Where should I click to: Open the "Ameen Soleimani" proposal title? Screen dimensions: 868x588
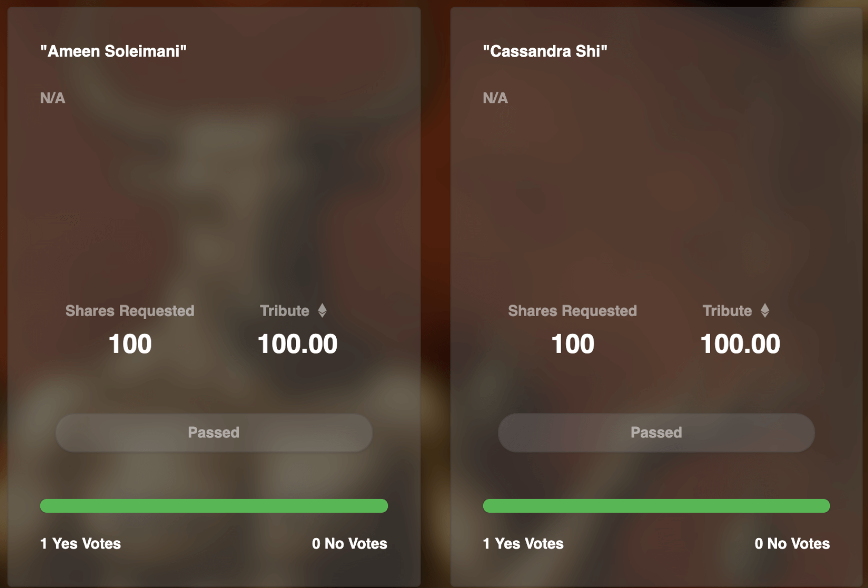[x=113, y=51]
